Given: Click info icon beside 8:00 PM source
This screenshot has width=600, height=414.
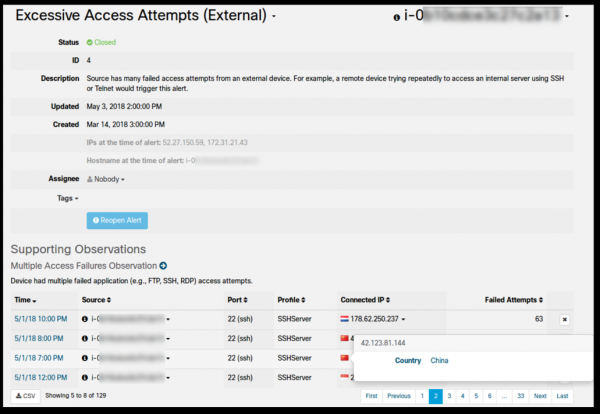Looking at the screenshot, I should coord(85,338).
